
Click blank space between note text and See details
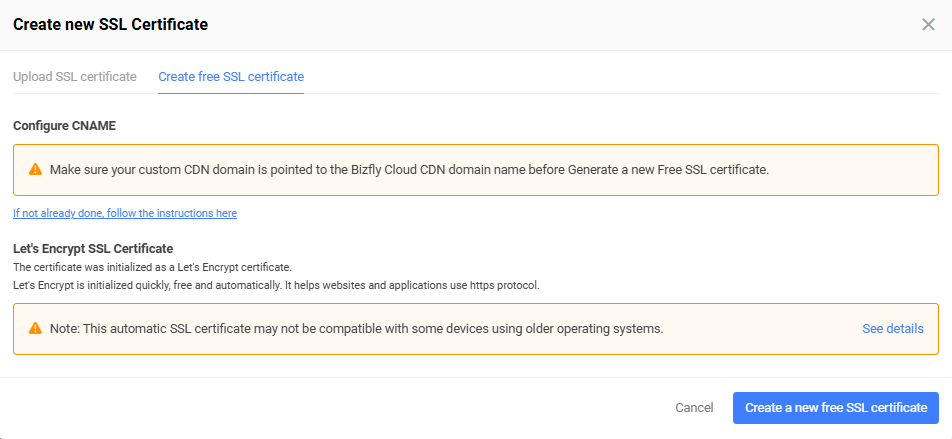[762, 329]
